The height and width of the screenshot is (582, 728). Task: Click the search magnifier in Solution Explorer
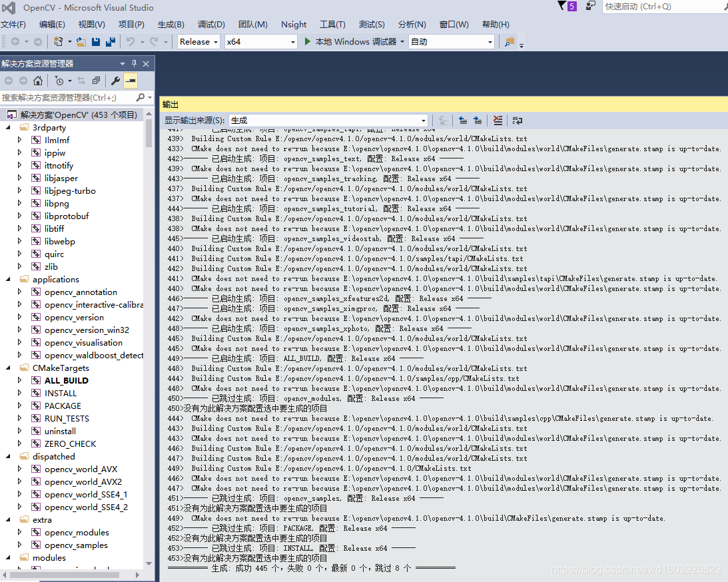point(141,97)
